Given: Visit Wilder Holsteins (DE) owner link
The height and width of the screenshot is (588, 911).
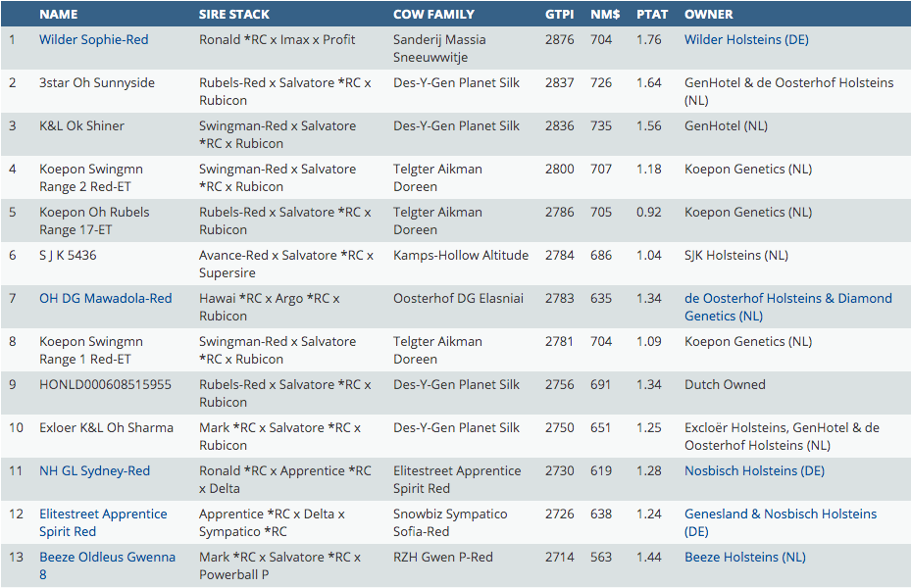Looking at the screenshot, I should pyautogui.click(x=746, y=40).
